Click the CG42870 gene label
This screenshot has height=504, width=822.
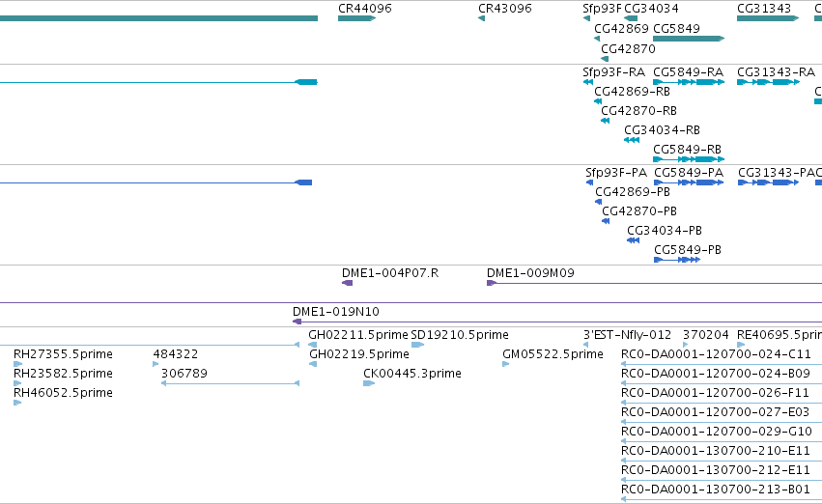point(628,48)
